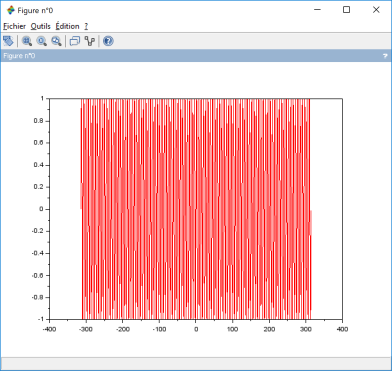Open the Édition menu
Image resolution: width=392 pixels, height=371 pixels.
tap(67, 26)
